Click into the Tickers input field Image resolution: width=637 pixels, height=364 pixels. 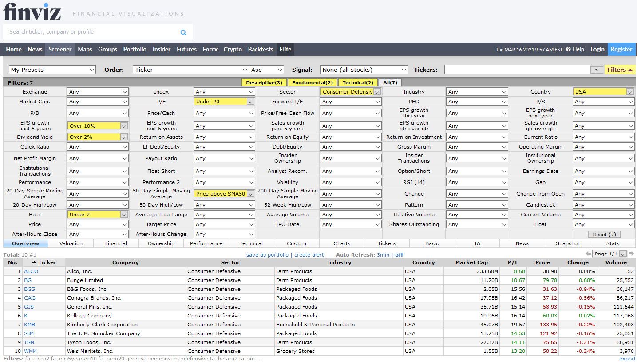[517, 70]
